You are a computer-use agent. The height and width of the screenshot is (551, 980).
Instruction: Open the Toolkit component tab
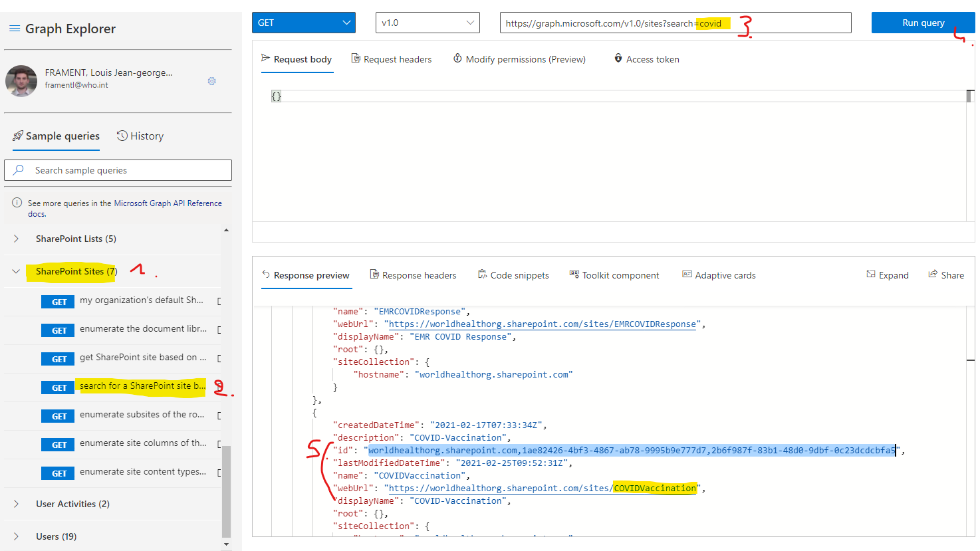614,275
